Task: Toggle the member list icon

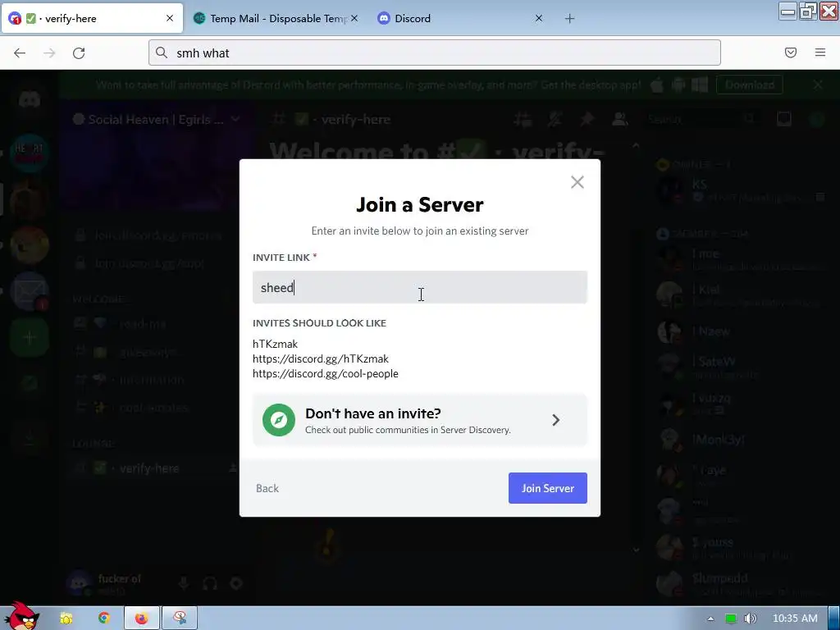Action: click(620, 119)
